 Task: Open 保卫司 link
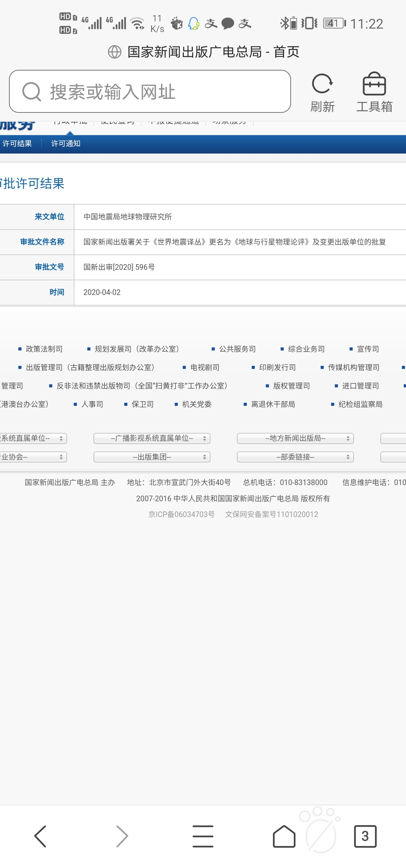pos(143,404)
